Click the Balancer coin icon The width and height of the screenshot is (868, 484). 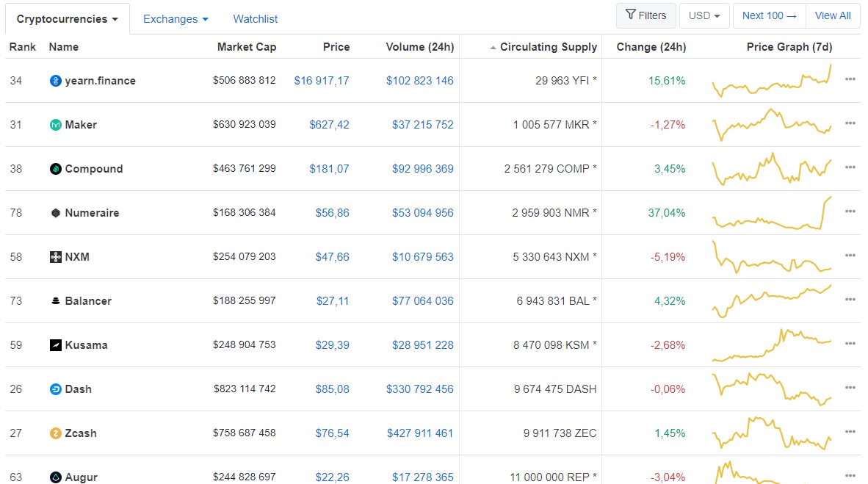[55, 301]
